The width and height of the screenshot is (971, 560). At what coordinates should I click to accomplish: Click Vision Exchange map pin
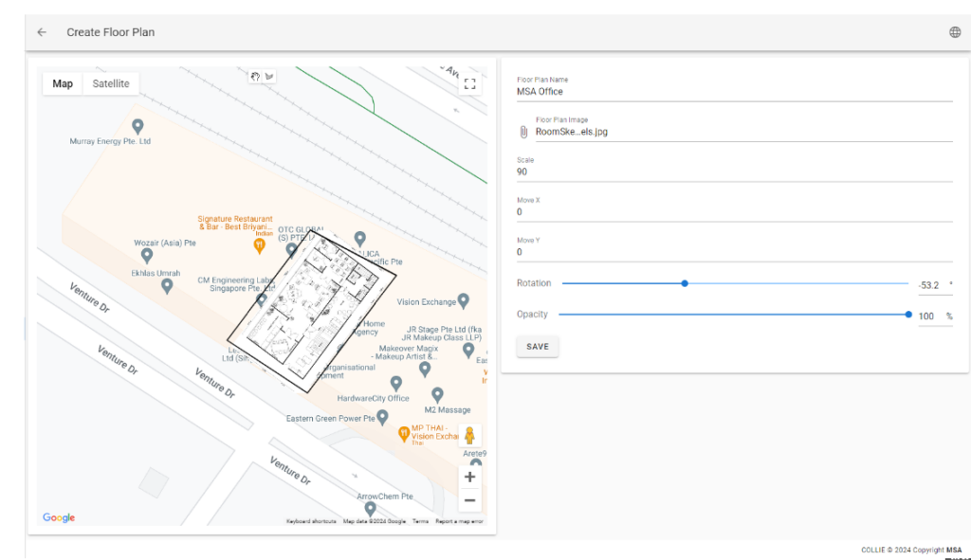[463, 301]
